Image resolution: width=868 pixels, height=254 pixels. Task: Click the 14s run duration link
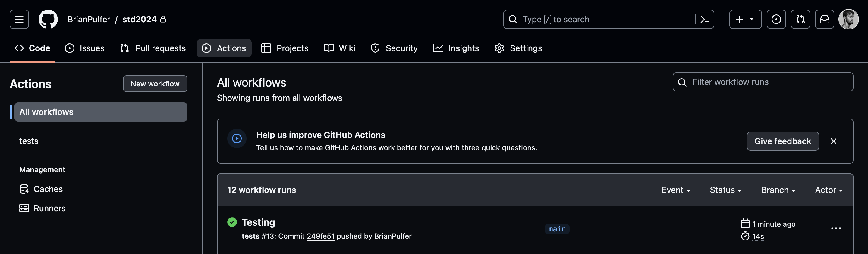[x=758, y=236]
